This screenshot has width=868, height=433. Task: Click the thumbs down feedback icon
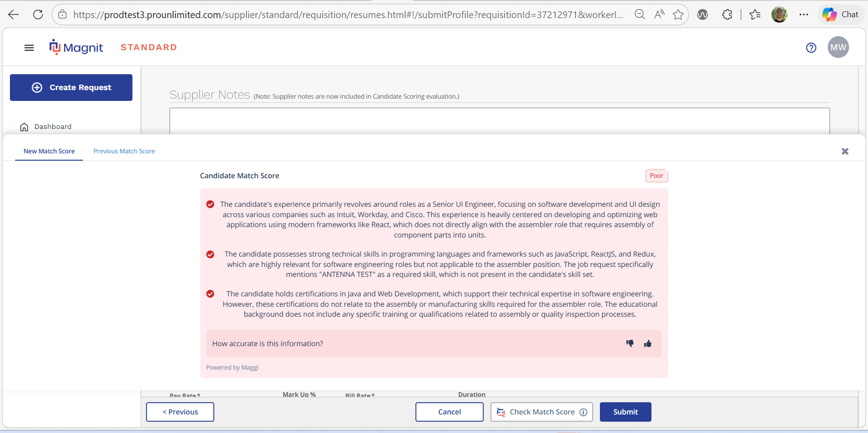pos(630,343)
